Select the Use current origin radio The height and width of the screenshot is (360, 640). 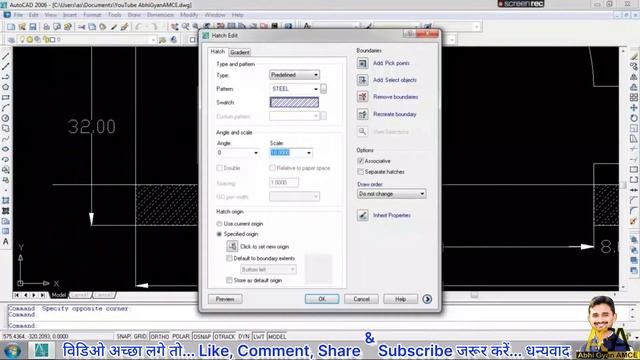219,224
